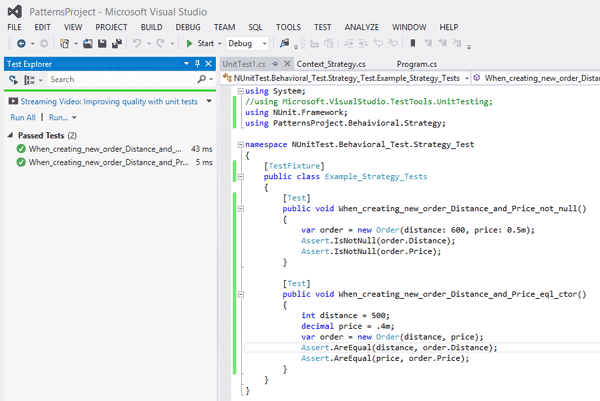Open the TOOLS menu
Image resolution: width=600 pixels, height=401 pixels.
click(289, 27)
